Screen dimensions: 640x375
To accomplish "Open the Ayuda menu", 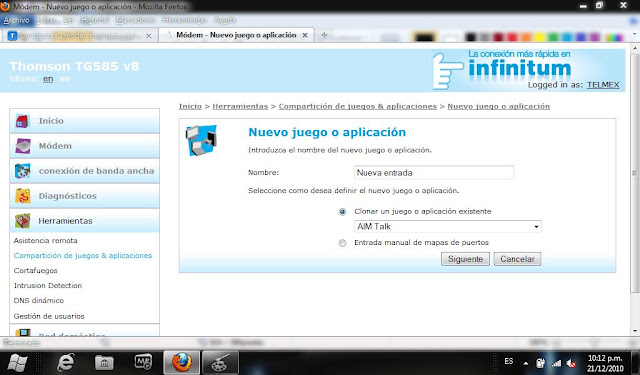I will point(224,20).
